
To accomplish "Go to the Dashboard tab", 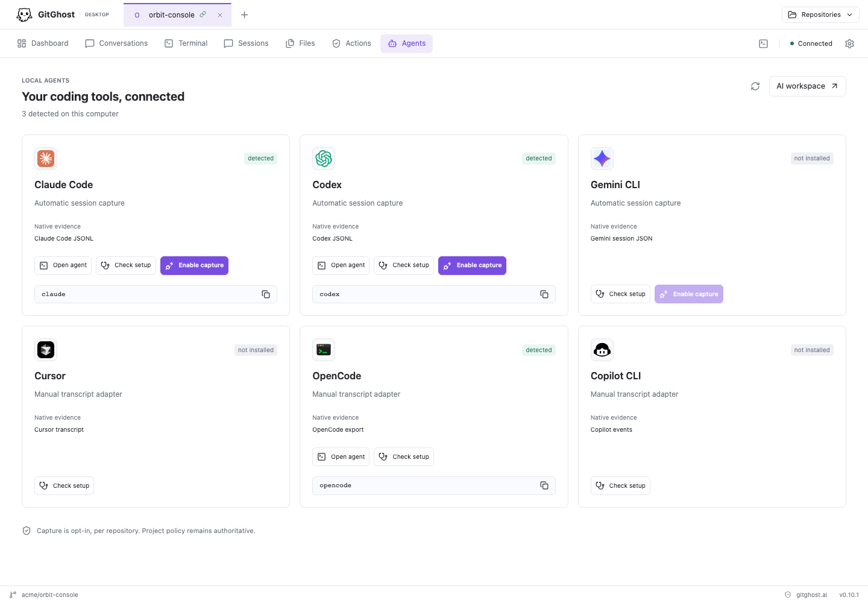I will coord(43,43).
